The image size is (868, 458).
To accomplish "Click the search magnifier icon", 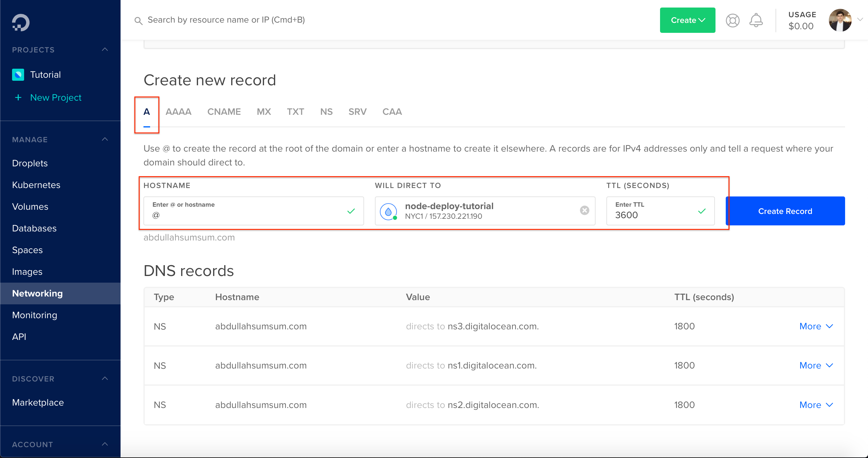I will [138, 20].
